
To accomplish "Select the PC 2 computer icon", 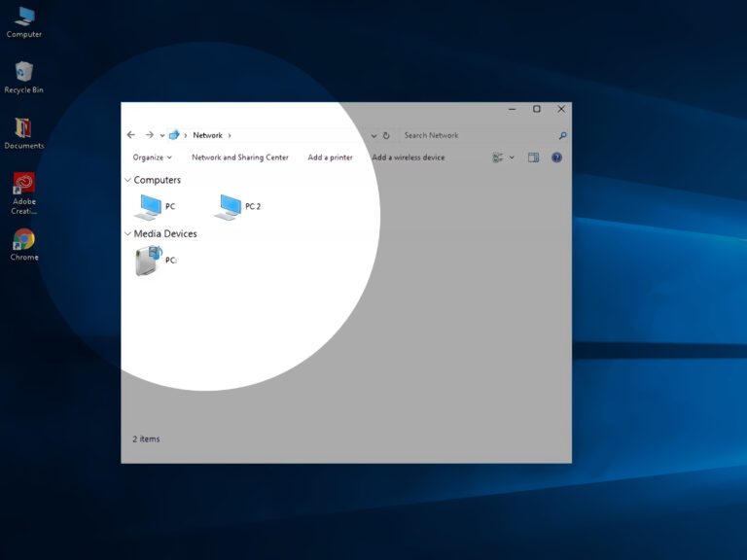I will click(x=237, y=207).
